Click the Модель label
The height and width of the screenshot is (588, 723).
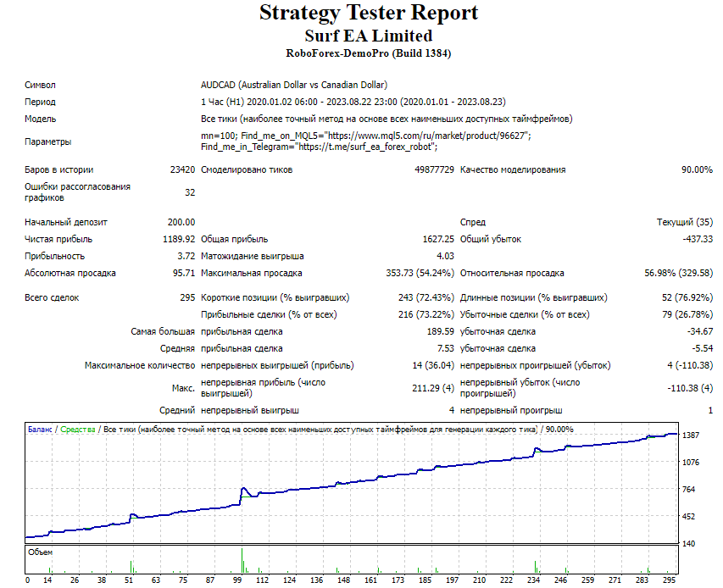(40, 119)
